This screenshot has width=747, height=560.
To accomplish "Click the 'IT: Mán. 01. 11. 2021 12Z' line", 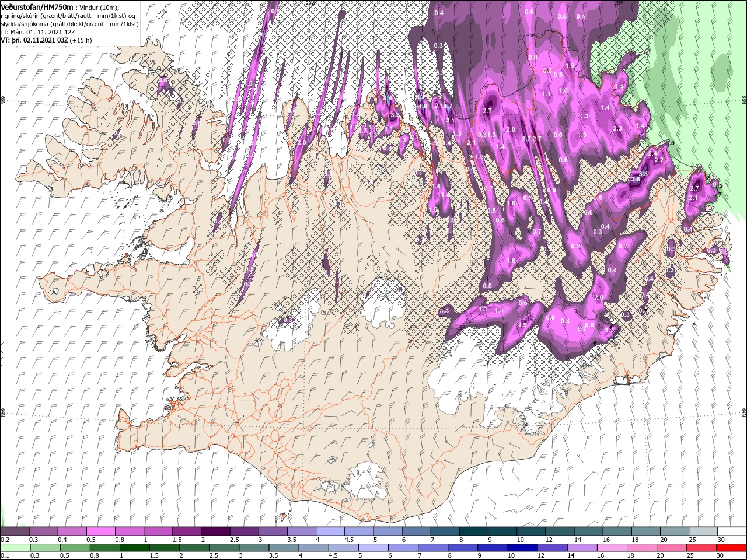I will 38,32.
